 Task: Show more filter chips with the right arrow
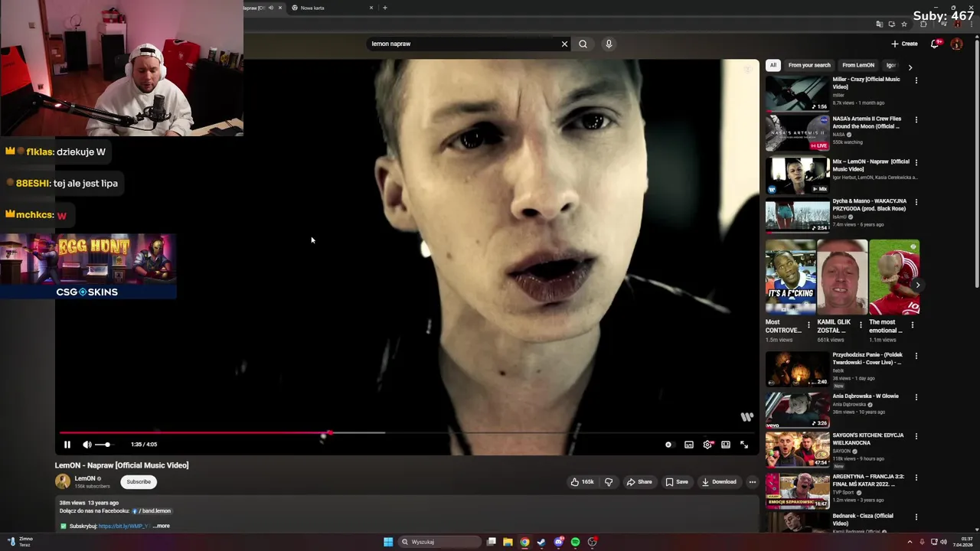pos(910,67)
